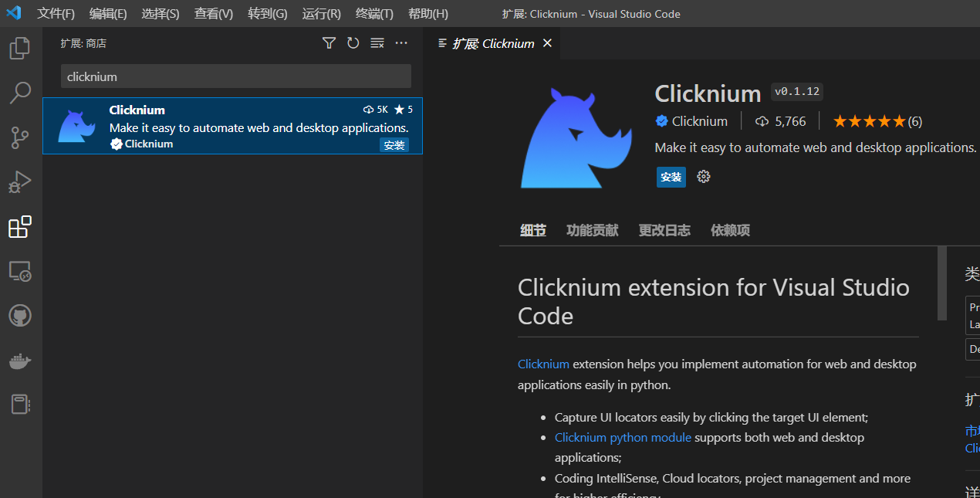Open the gear menu next to 安装
Image resolution: width=980 pixels, height=498 pixels.
coord(703,177)
